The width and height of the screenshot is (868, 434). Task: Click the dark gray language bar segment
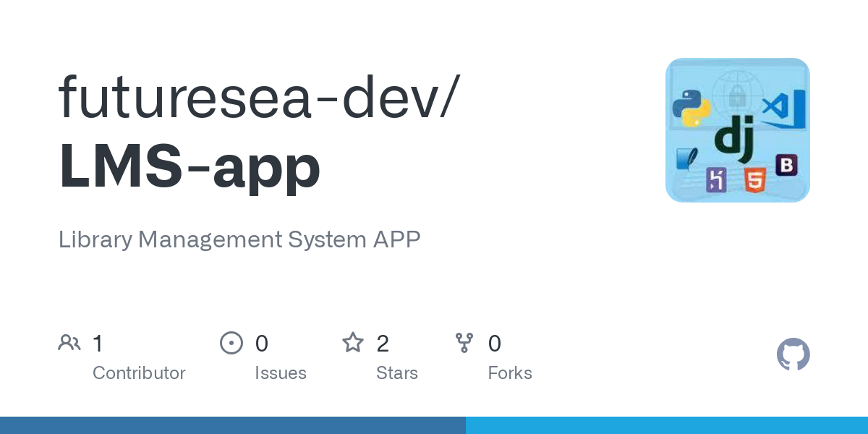[231, 426]
